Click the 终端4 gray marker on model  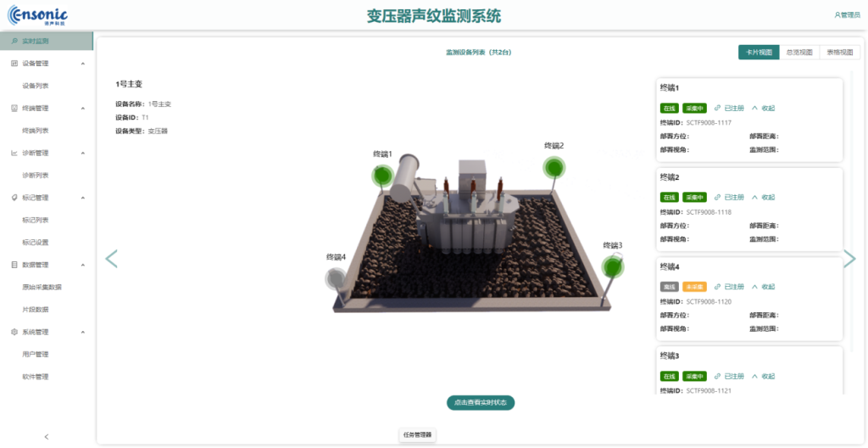click(x=336, y=278)
